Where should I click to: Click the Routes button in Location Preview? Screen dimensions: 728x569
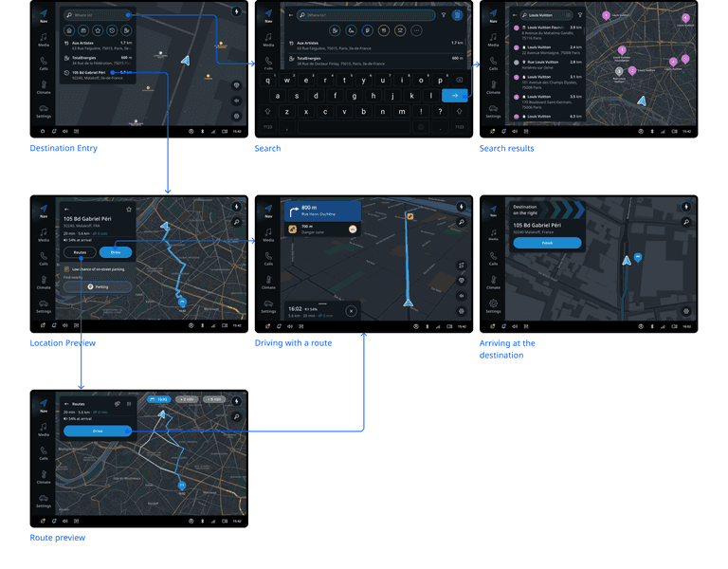81,252
